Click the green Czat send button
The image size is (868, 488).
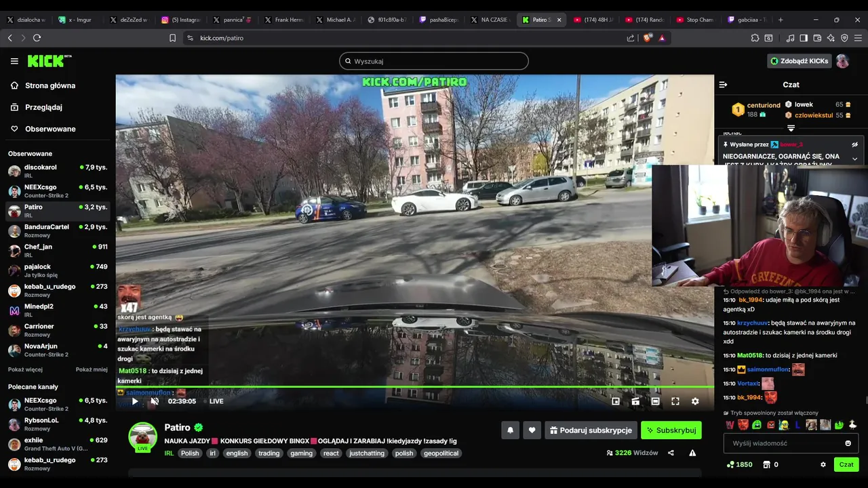tap(846, 464)
